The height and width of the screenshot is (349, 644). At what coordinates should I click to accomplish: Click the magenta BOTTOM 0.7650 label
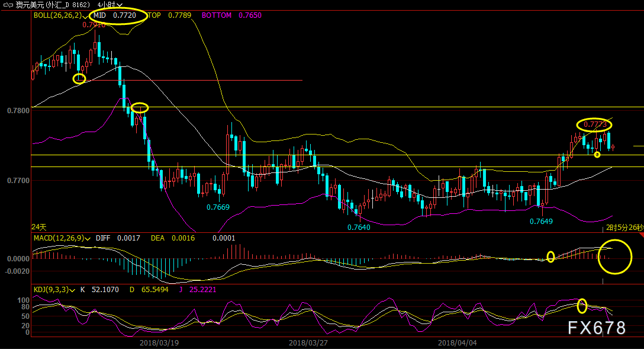coord(231,15)
